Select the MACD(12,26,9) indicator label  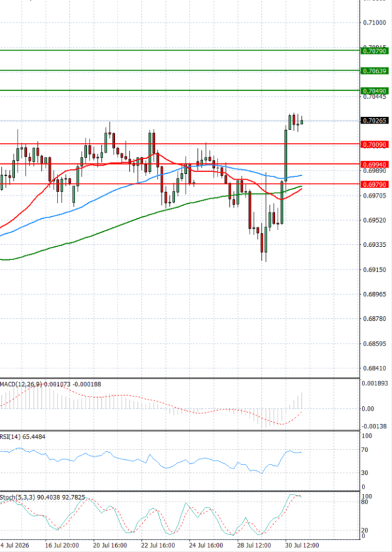(18, 384)
